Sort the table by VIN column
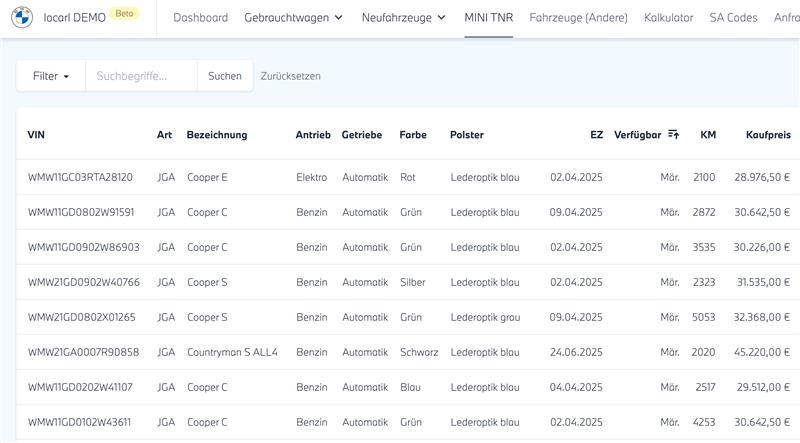800x443 pixels. (x=36, y=135)
